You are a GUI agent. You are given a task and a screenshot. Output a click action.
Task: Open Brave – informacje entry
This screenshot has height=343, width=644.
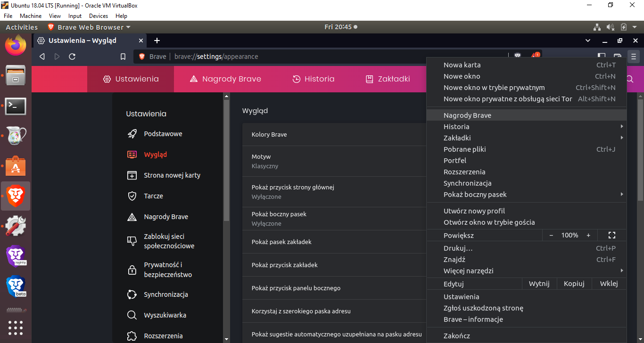pos(527,319)
